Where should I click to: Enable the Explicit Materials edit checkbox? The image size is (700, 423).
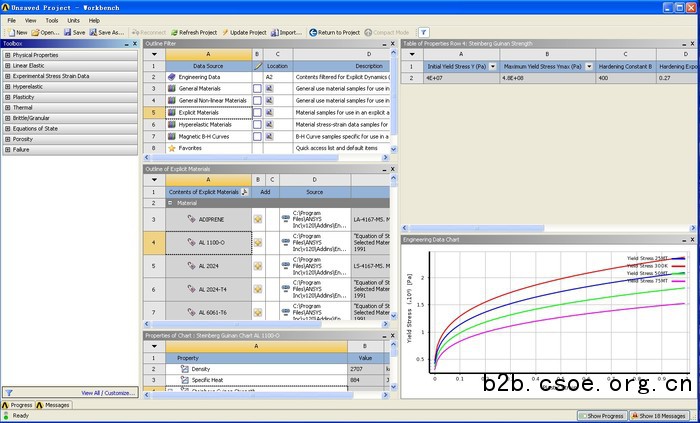(x=257, y=113)
